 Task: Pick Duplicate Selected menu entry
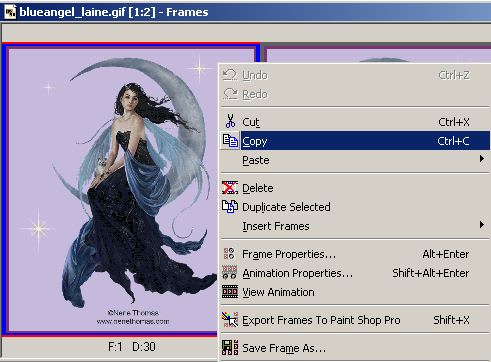point(355,207)
